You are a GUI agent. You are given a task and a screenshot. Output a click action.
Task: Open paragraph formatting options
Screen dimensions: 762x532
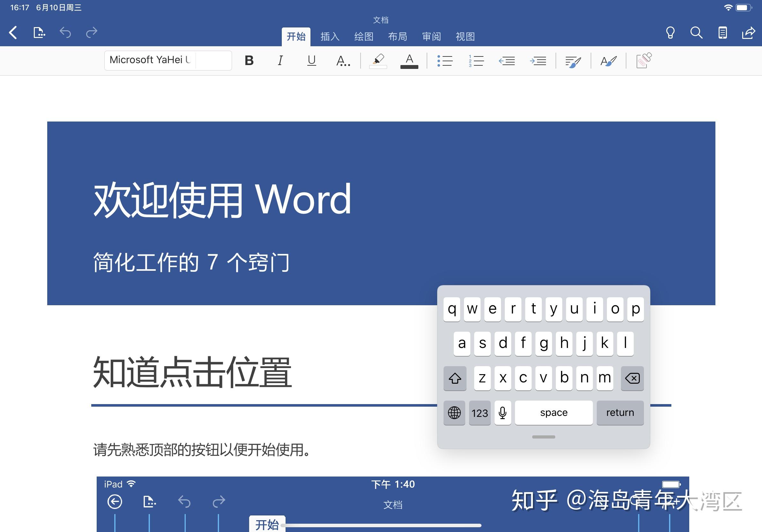573,62
